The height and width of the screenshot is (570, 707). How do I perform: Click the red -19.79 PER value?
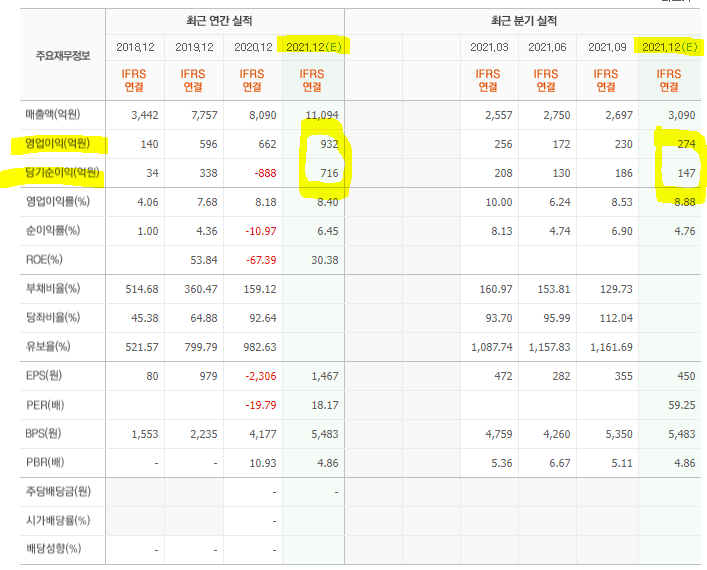click(261, 405)
